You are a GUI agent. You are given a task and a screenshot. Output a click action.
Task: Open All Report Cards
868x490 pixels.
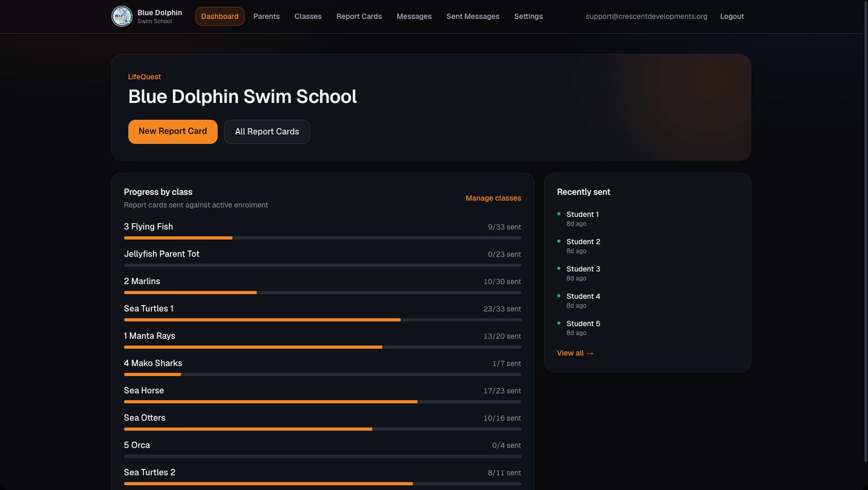pos(267,132)
